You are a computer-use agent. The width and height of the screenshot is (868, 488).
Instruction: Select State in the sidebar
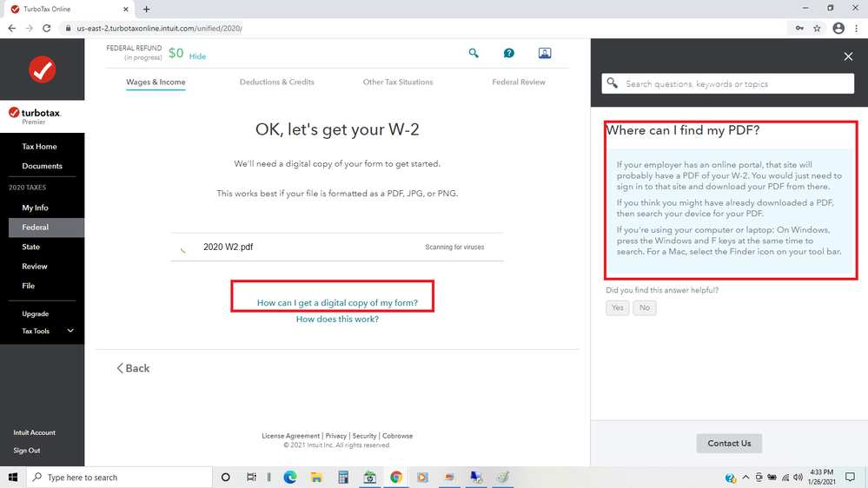[31, 247]
